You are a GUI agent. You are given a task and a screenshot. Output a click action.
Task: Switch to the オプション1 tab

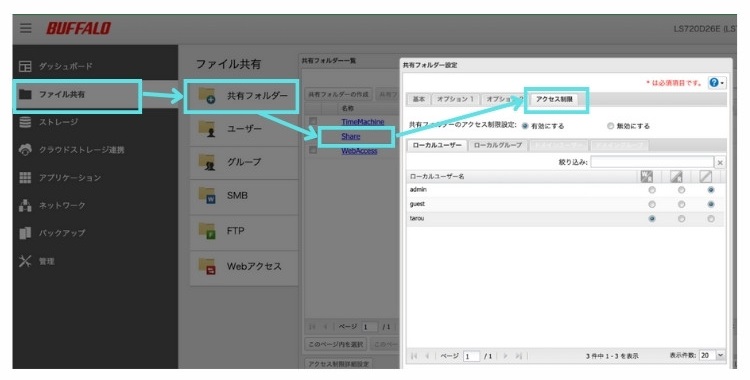click(455, 99)
